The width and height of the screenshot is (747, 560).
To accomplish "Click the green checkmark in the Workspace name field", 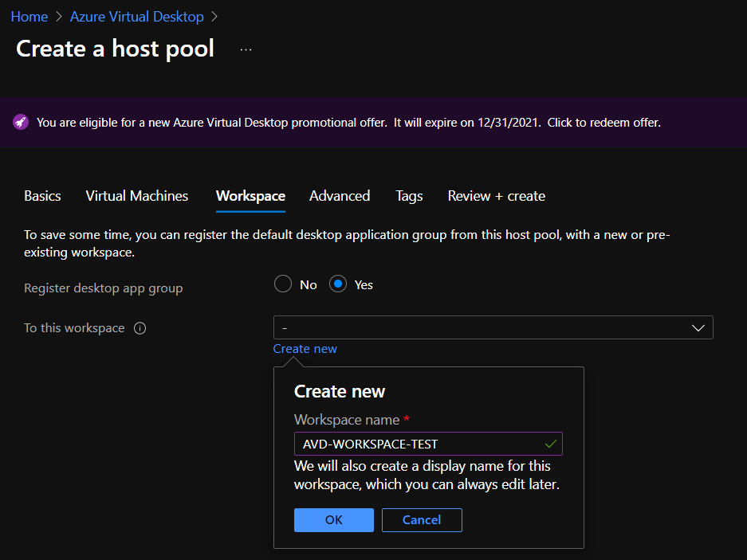I will 551,444.
